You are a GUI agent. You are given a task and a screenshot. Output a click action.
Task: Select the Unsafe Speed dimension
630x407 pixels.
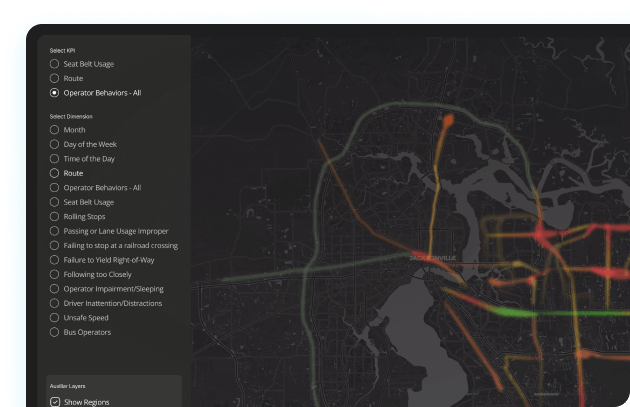pyautogui.click(x=55, y=317)
